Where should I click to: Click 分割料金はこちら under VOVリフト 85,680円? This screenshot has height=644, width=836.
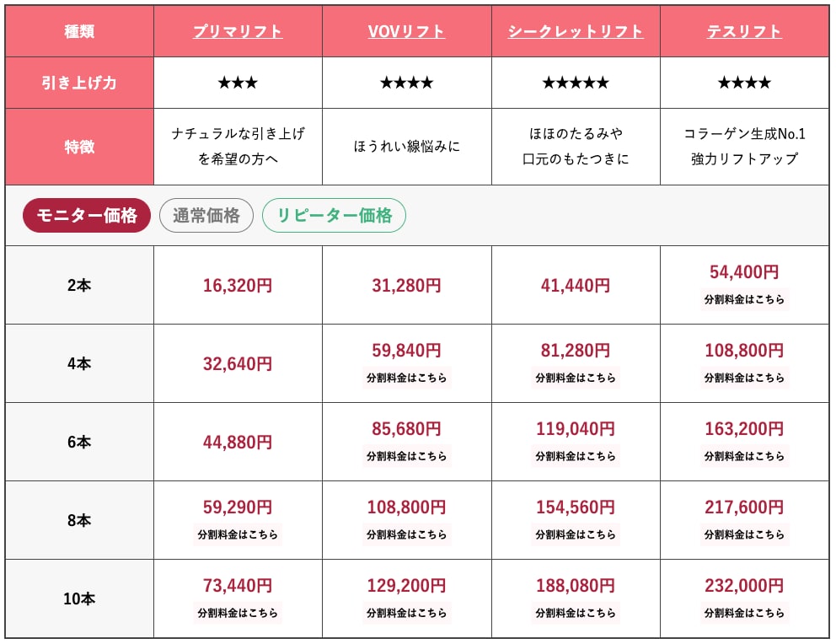[x=406, y=456]
